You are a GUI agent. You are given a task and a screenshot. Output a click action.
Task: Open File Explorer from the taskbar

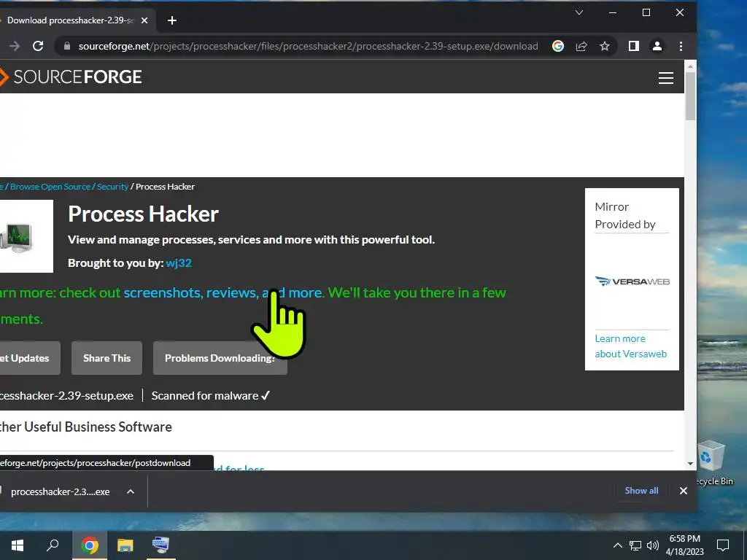(x=125, y=545)
